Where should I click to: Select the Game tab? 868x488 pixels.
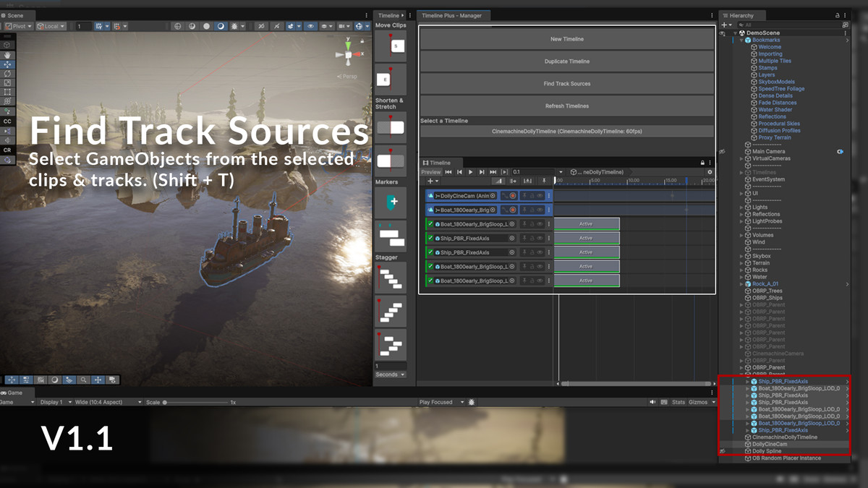(13, 393)
